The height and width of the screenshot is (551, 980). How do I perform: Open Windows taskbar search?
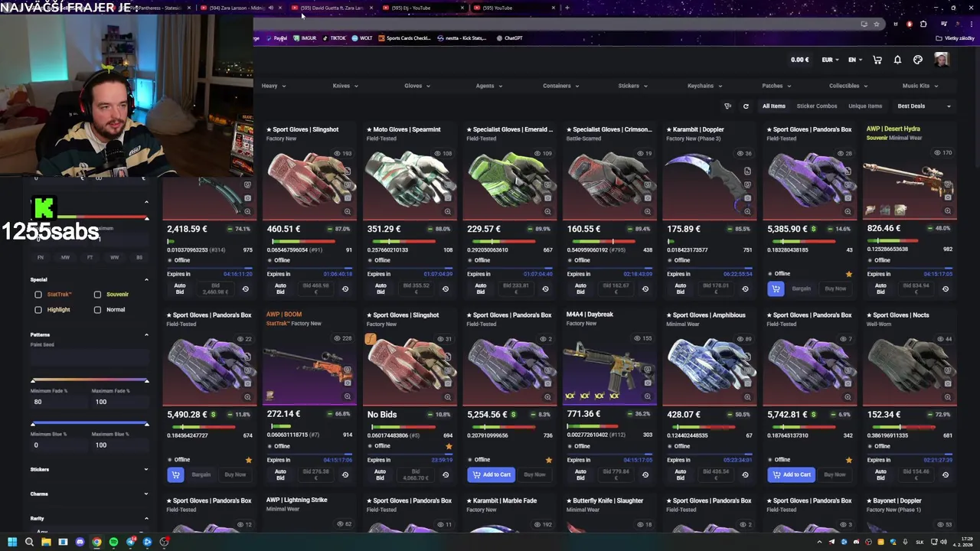(29, 542)
